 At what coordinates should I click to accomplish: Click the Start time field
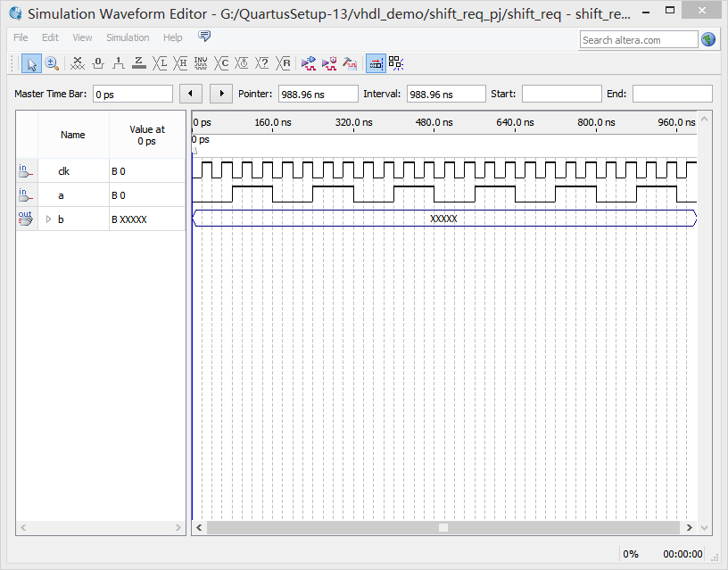(x=562, y=95)
